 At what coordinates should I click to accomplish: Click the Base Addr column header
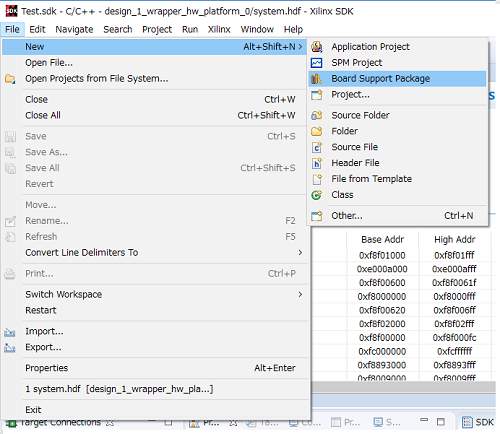(382, 240)
